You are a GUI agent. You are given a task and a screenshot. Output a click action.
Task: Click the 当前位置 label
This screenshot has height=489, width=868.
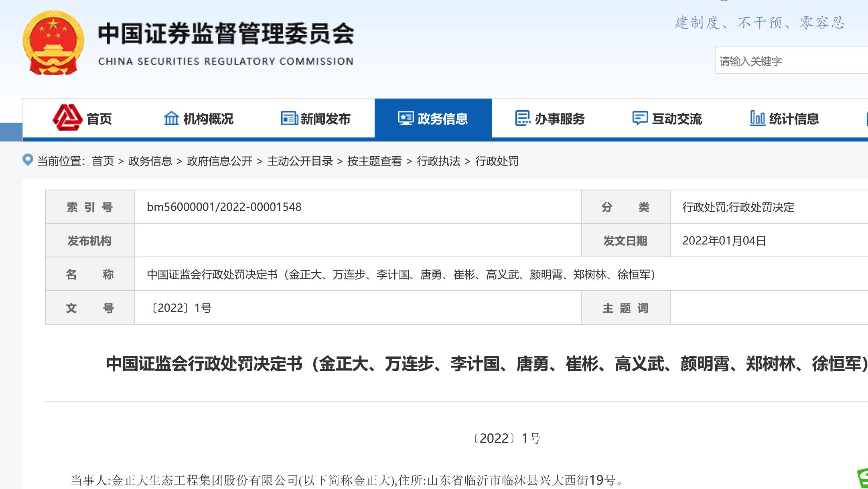(61, 161)
